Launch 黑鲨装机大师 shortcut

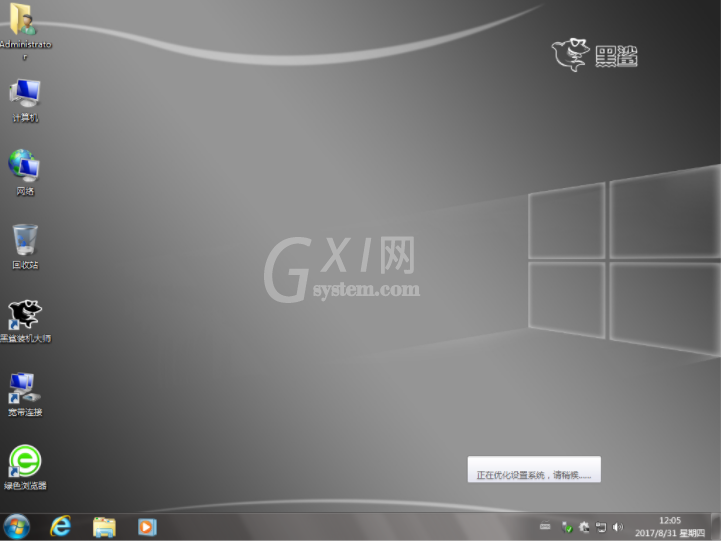25,321
